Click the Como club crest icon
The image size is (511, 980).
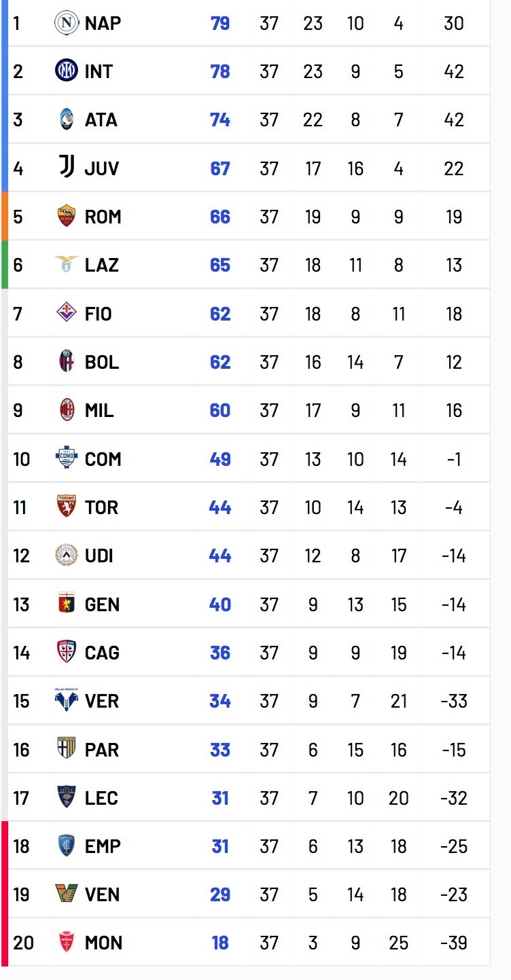click(67, 458)
